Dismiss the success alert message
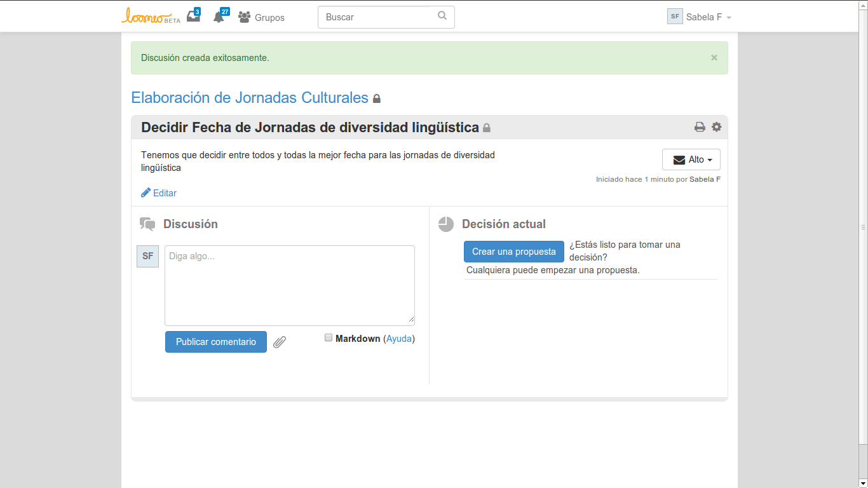The height and width of the screenshot is (488, 868). point(714,58)
